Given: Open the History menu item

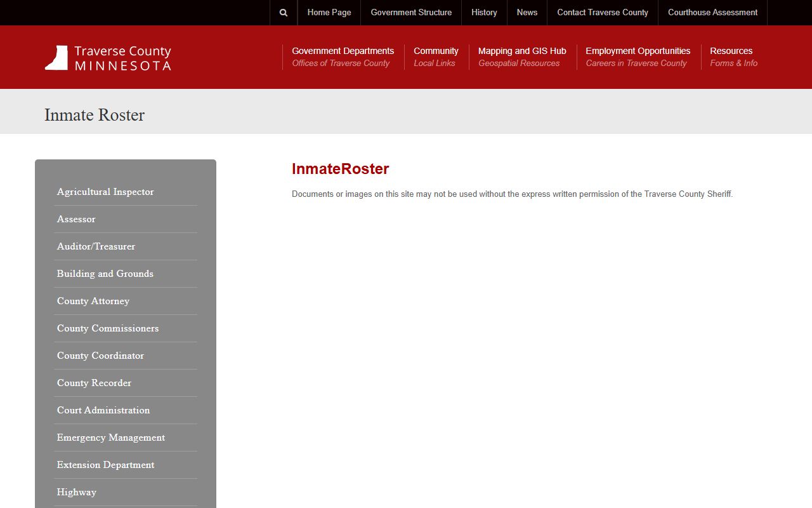Looking at the screenshot, I should click(484, 13).
